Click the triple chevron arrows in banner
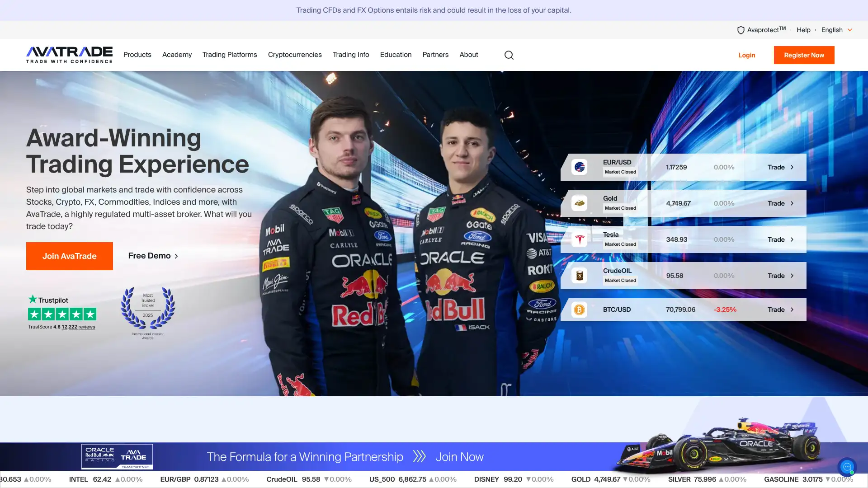 [419, 456]
